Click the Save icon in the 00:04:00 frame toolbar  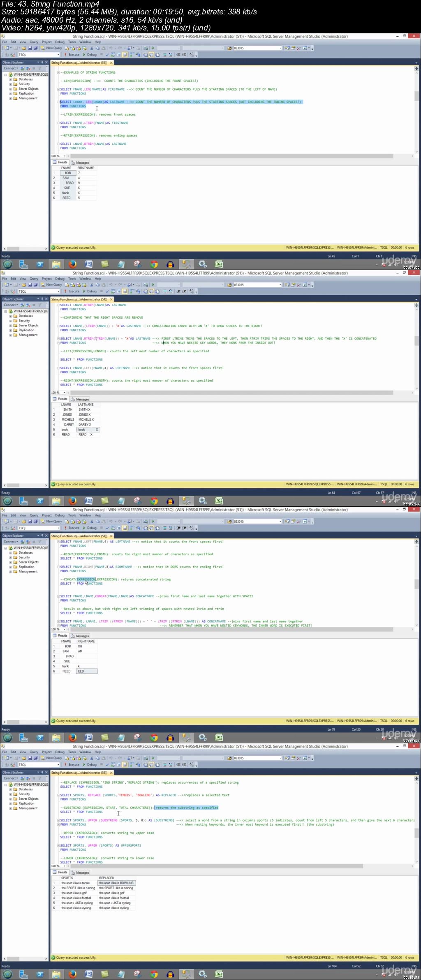(30, 48)
